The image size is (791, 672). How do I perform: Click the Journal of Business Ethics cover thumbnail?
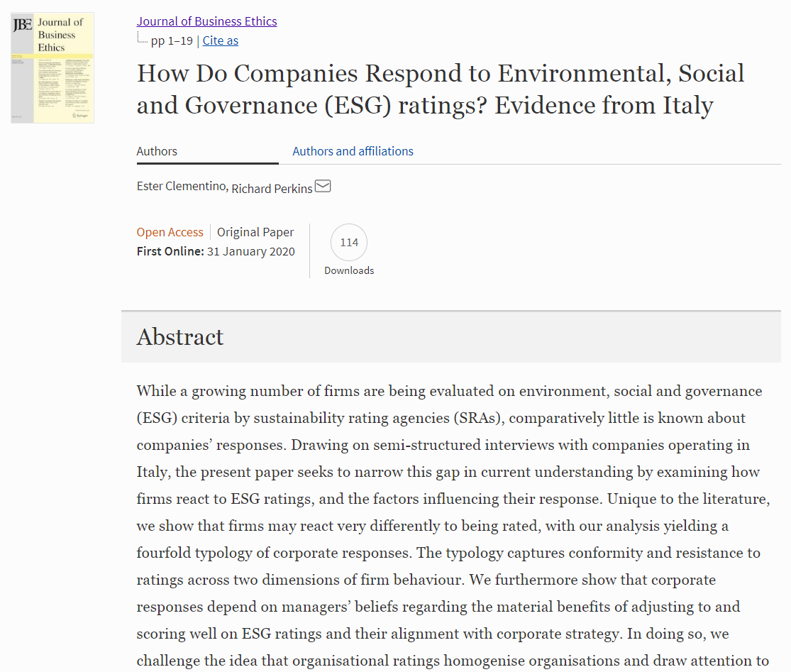pos(52,67)
